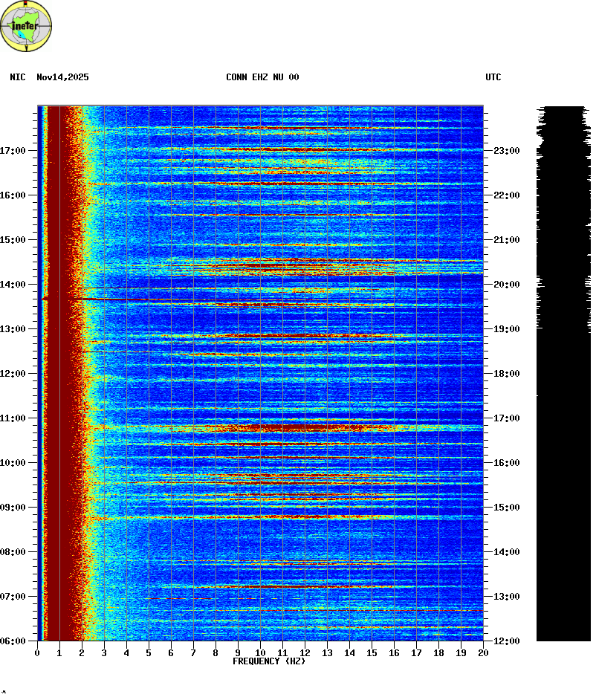Viewport: 596px width, 700px height.
Task: Select the 23:00 UTC time label on right axis
Action: [x=506, y=151]
